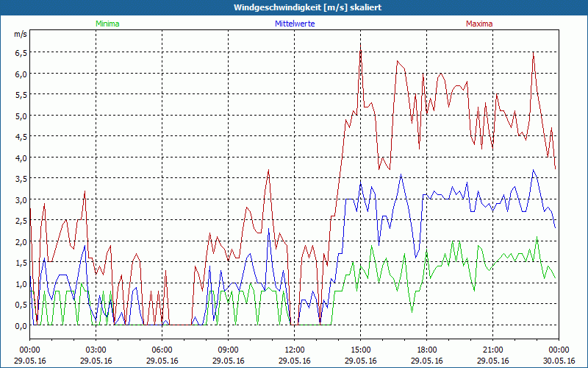
Task: Click the '0,0' y-axis value
Action: point(21,326)
